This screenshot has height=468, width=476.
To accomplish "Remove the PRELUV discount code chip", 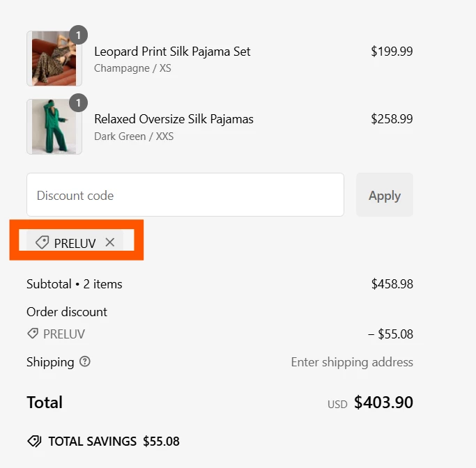I will (x=109, y=242).
